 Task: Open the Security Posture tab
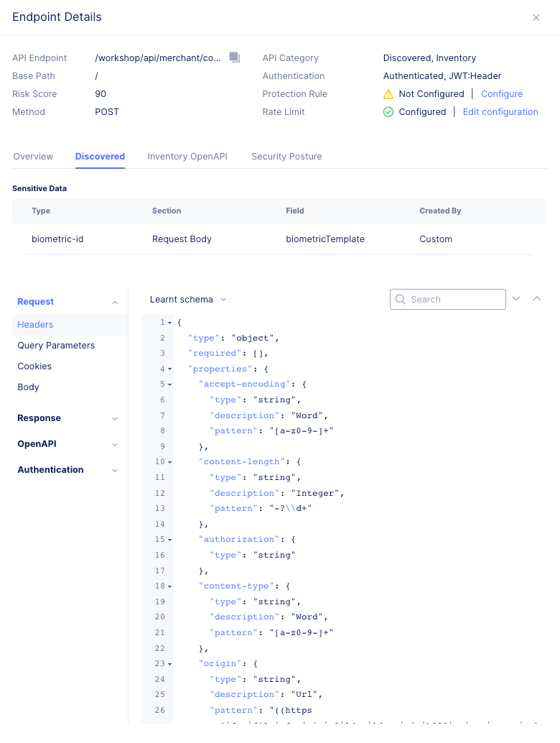tap(286, 156)
